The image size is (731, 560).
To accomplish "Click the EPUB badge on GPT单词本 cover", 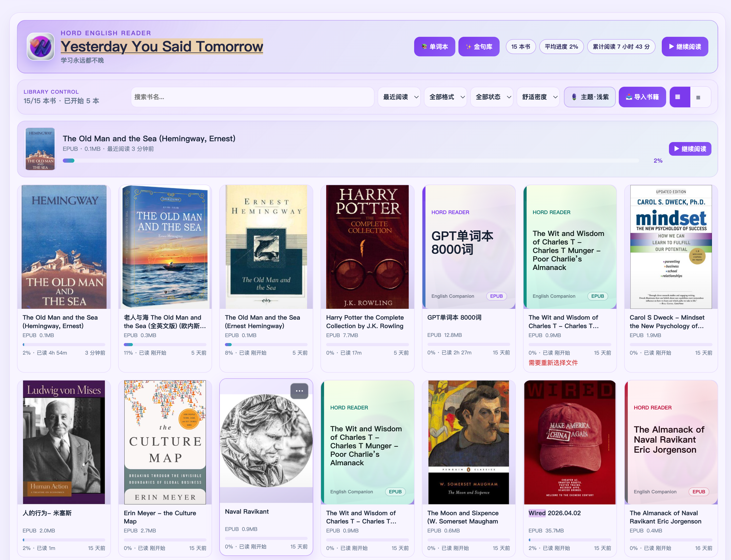I will [x=496, y=296].
